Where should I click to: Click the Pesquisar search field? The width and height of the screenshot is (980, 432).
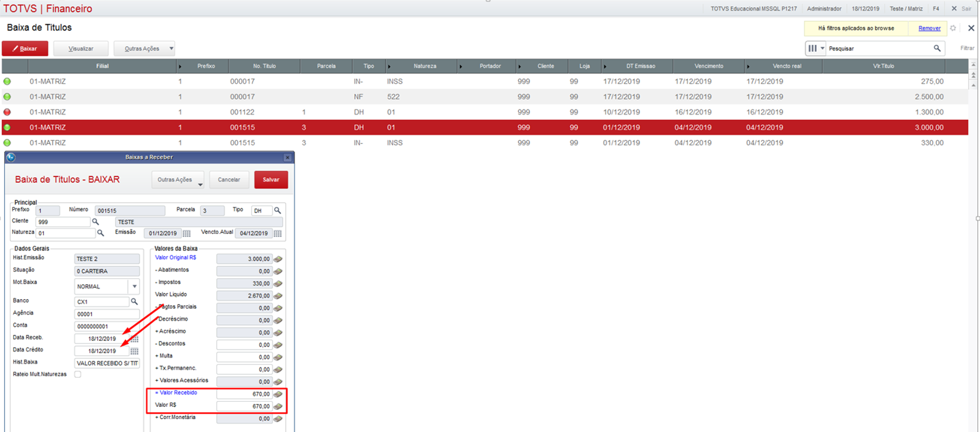(879, 49)
